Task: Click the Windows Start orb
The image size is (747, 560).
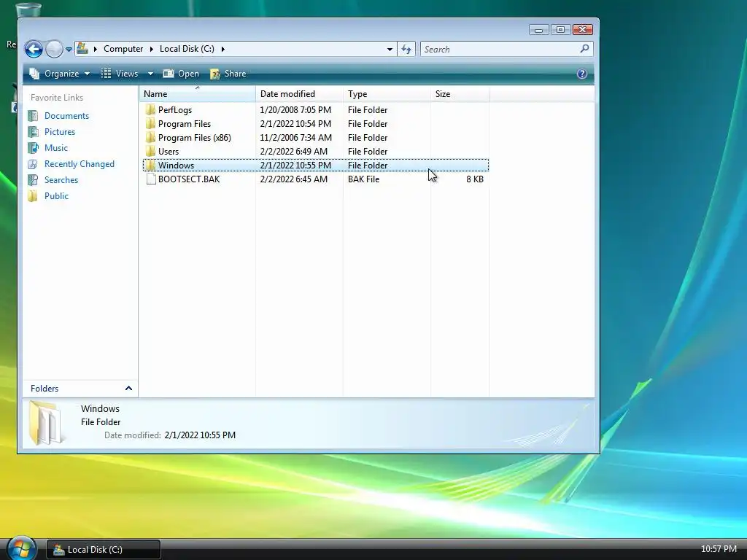Action: 21,548
